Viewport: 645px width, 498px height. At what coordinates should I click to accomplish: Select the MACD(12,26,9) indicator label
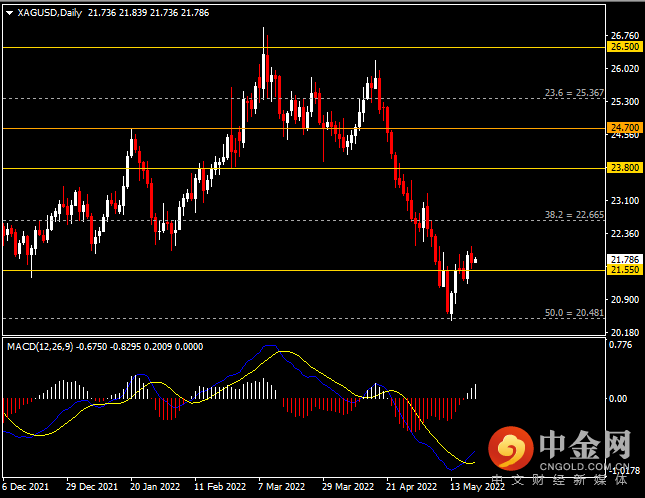(40, 347)
